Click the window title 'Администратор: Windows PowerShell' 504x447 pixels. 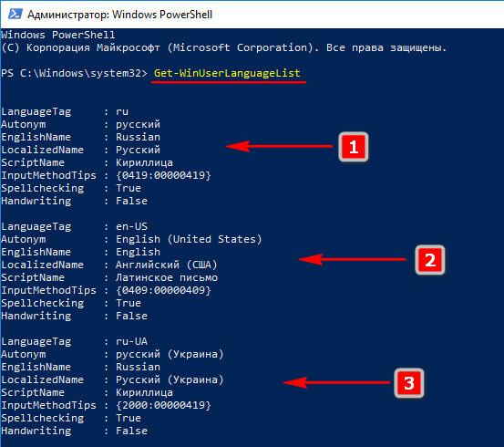coord(120,15)
